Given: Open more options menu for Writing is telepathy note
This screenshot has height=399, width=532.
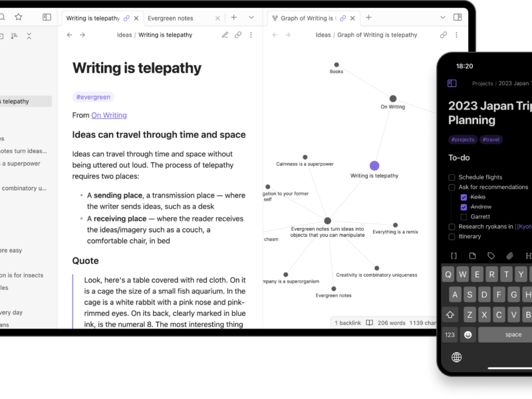Looking at the screenshot, I should coord(251,35).
